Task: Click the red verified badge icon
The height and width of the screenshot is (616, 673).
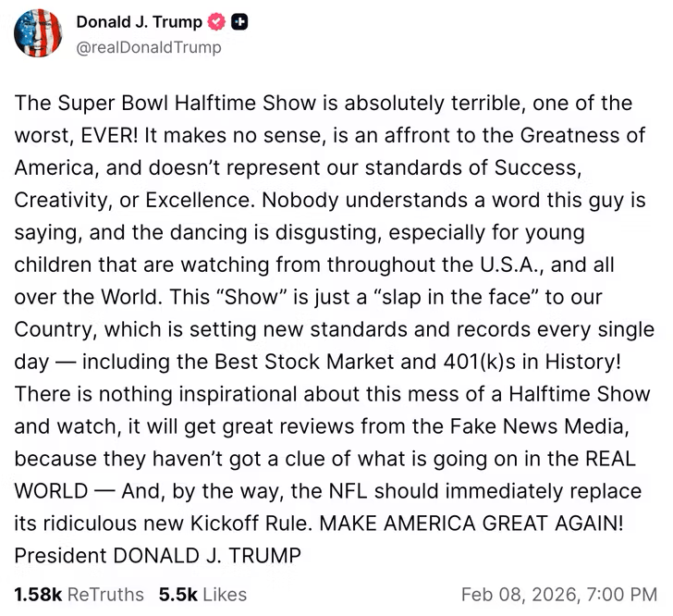Action: (215, 23)
